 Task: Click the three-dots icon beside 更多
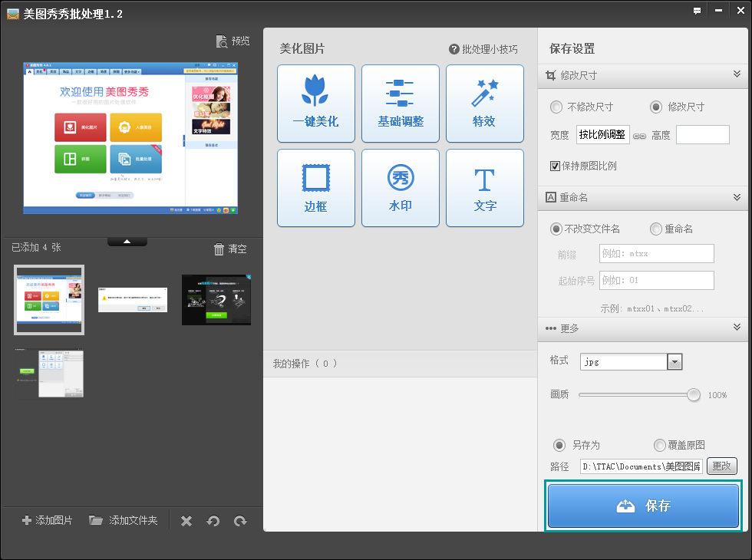(x=551, y=328)
